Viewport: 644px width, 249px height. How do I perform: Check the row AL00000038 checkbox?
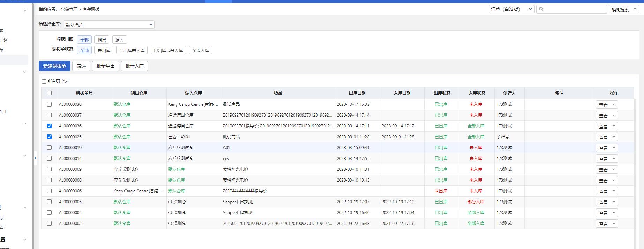tap(49, 104)
